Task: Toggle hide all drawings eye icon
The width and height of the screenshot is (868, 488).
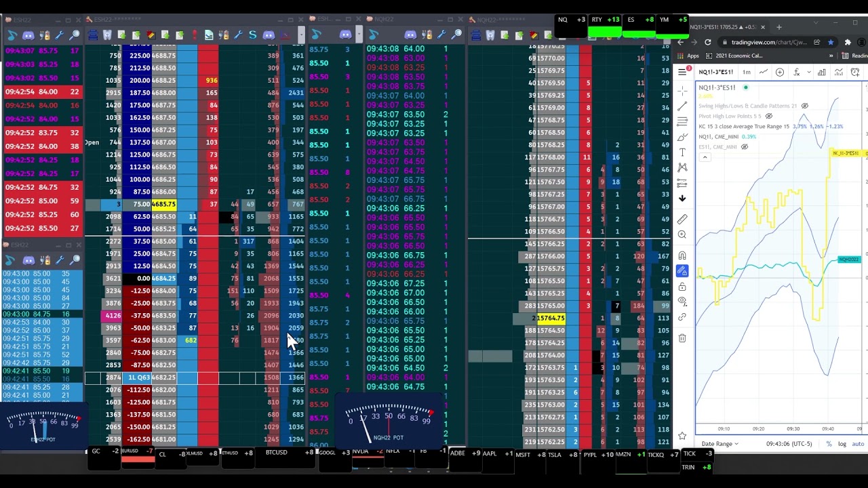Action: (682, 302)
